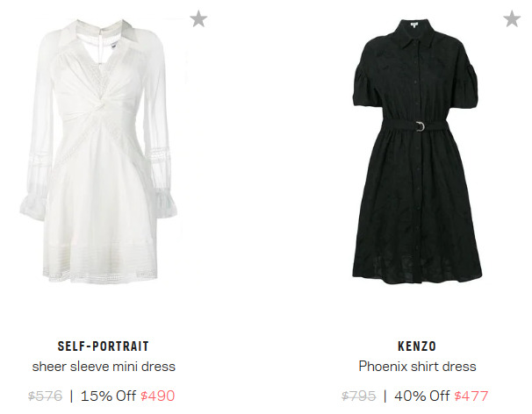Click the crossed-out $795 original price
Viewport: 532px width, 414px height.
(359, 396)
